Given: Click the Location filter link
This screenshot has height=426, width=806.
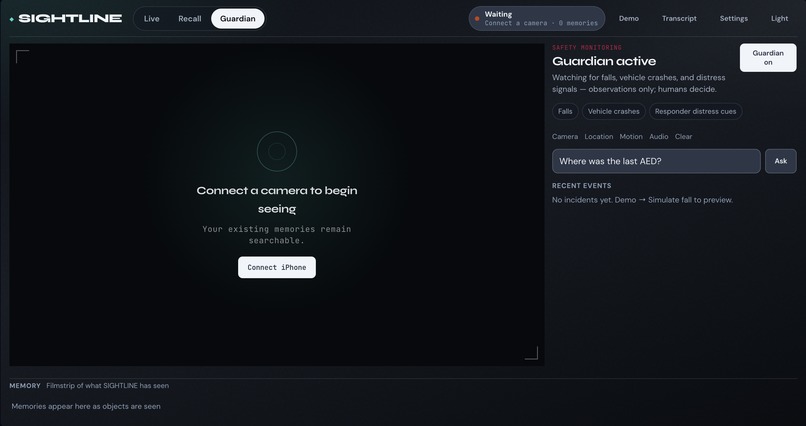Looking at the screenshot, I should tap(599, 137).
